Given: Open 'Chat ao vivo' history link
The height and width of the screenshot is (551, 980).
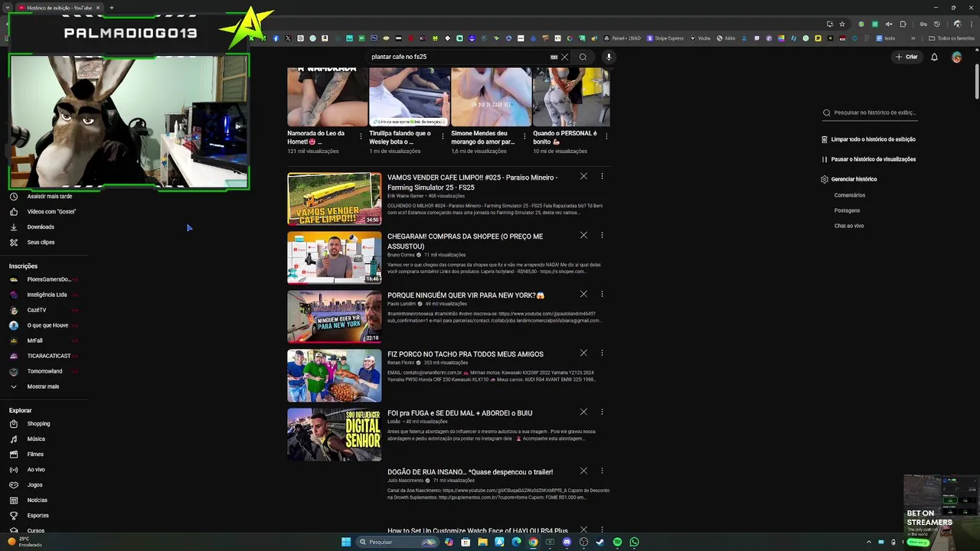Looking at the screenshot, I should [x=848, y=226].
